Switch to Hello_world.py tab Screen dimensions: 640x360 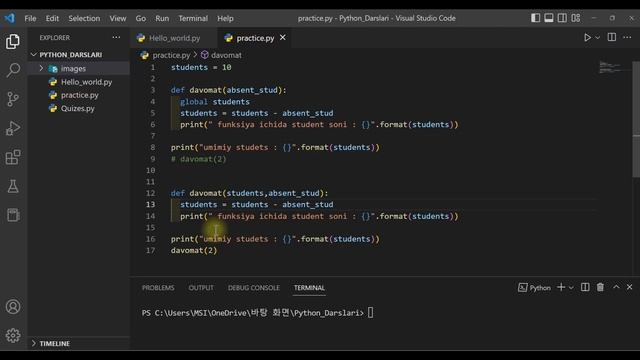click(x=174, y=38)
